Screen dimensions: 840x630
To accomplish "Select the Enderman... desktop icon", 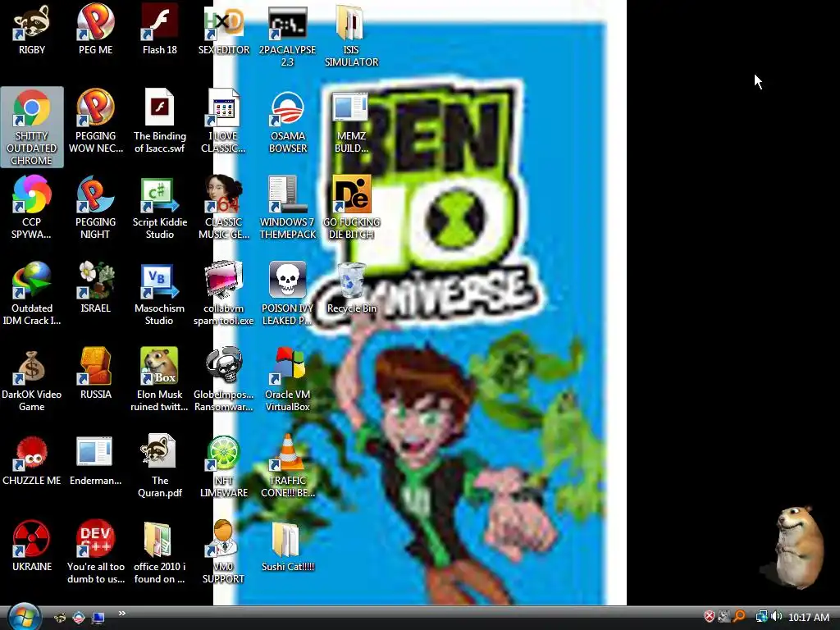I will click(x=95, y=460).
